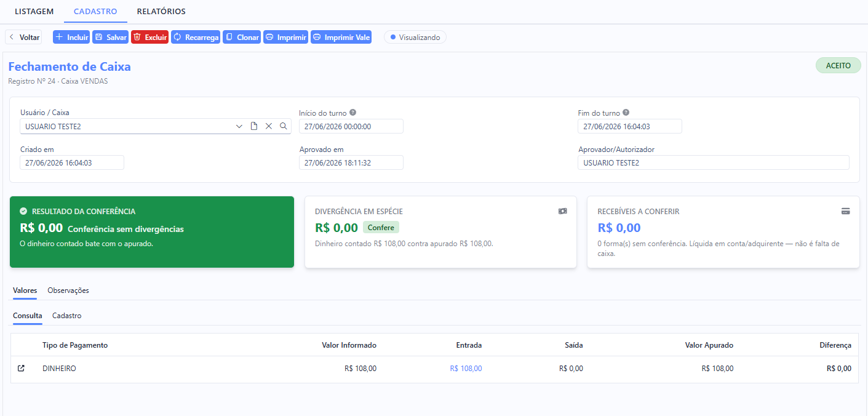868x416 pixels.
Task: Click the Incluir button
Action: (x=71, y=38)
